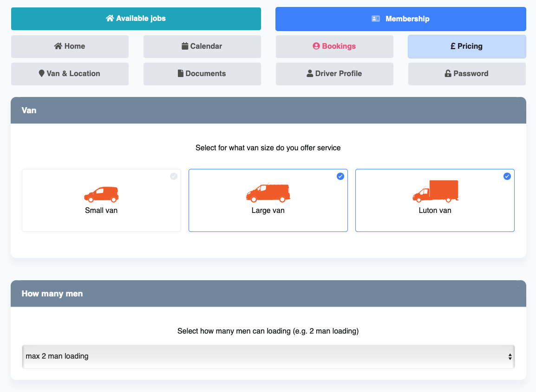This screenshot has width=536, height=392.
Task: Open the Bookings tab
Action: coord(334,46)
